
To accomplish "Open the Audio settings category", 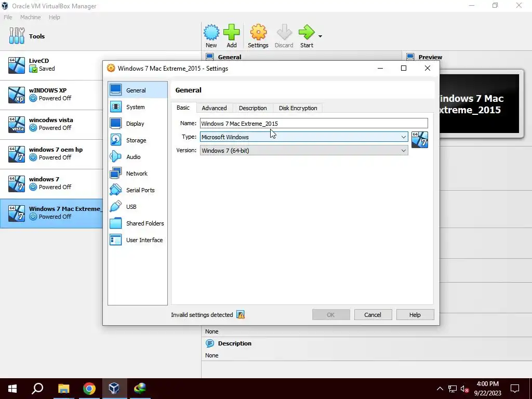I will click(137, 157).
